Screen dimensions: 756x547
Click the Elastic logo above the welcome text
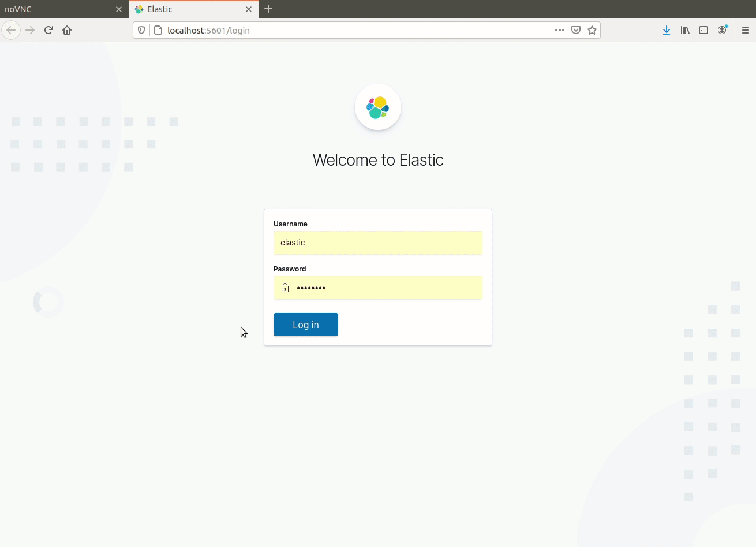tap(378, 107)
